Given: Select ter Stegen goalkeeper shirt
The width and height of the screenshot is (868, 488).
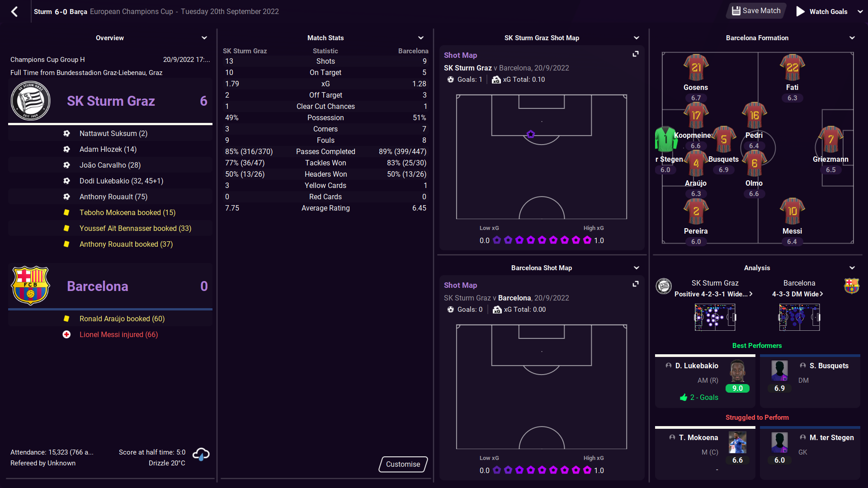Looking at the screenshot, I should 665,139.
